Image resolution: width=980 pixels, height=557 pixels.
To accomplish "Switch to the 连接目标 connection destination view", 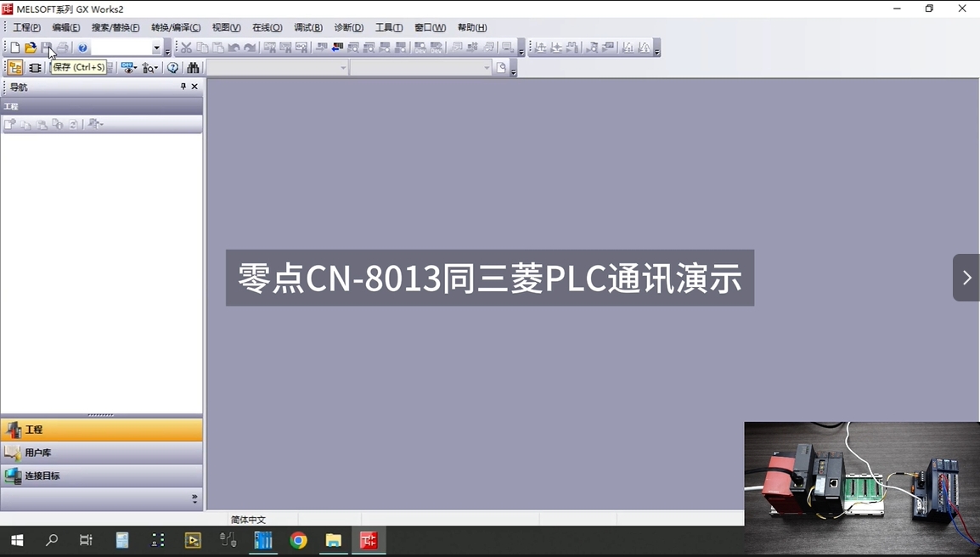I will click(101, 475).
